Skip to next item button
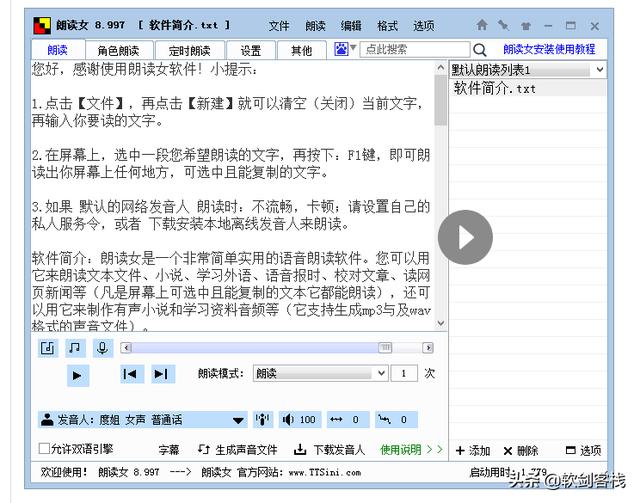This screenshot has height=503, width=640. click(163, 374)
